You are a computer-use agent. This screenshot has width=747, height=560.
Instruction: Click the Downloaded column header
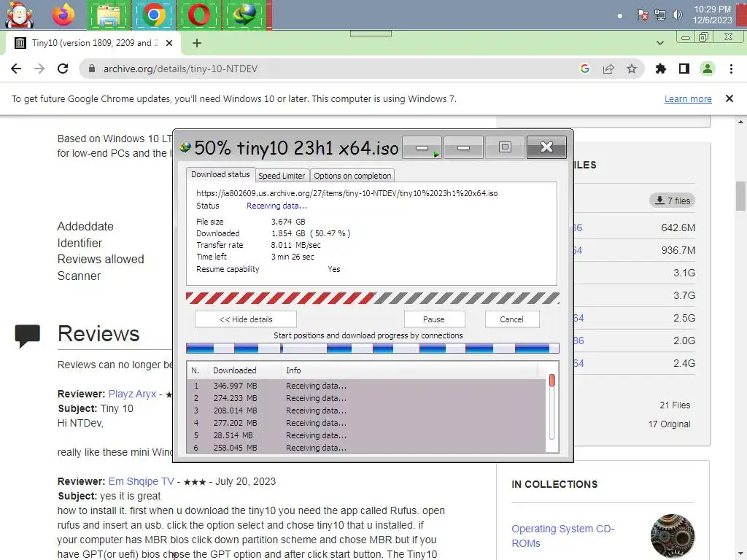coord(245,370)
